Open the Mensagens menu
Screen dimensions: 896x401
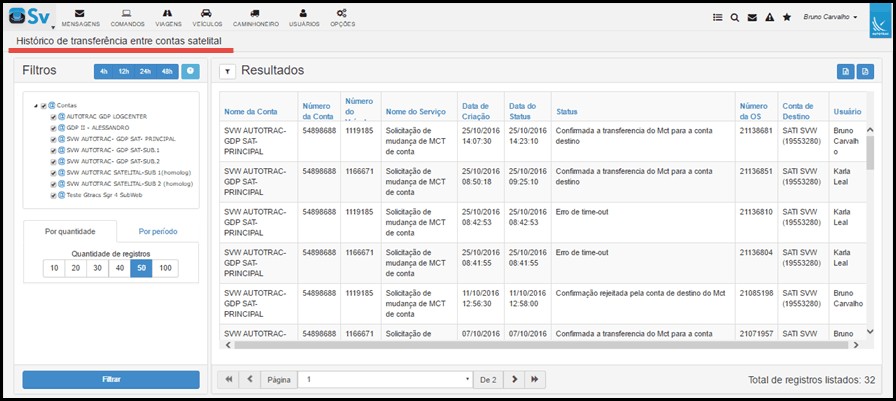tap(80, 18)
